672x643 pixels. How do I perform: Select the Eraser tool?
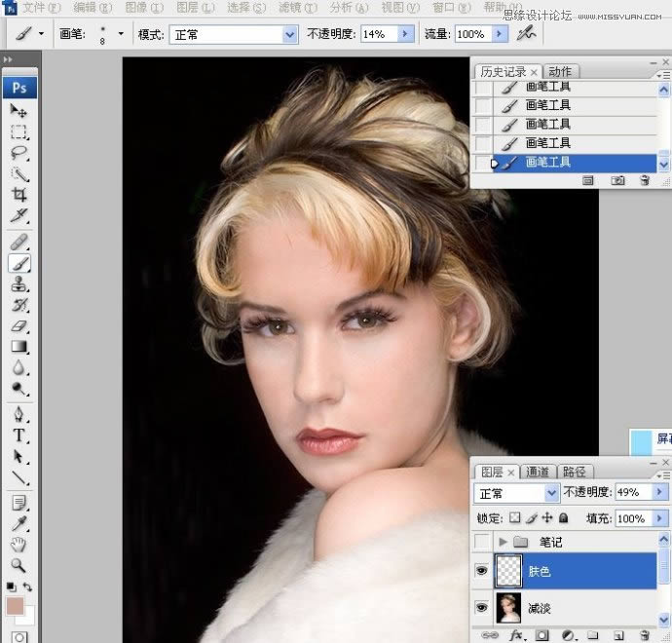(19, 326)
